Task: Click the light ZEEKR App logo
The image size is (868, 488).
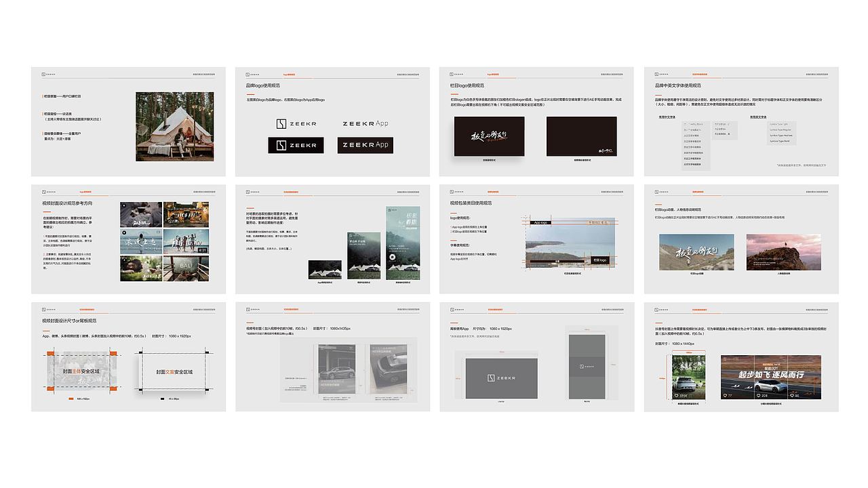Action: click(x=366, y=124)
